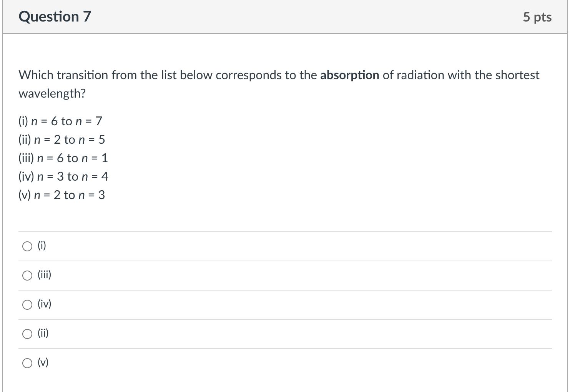Click the bold word absorption
Image resolution: width=585 pixels, height=392 pixels.
(349, 75)
